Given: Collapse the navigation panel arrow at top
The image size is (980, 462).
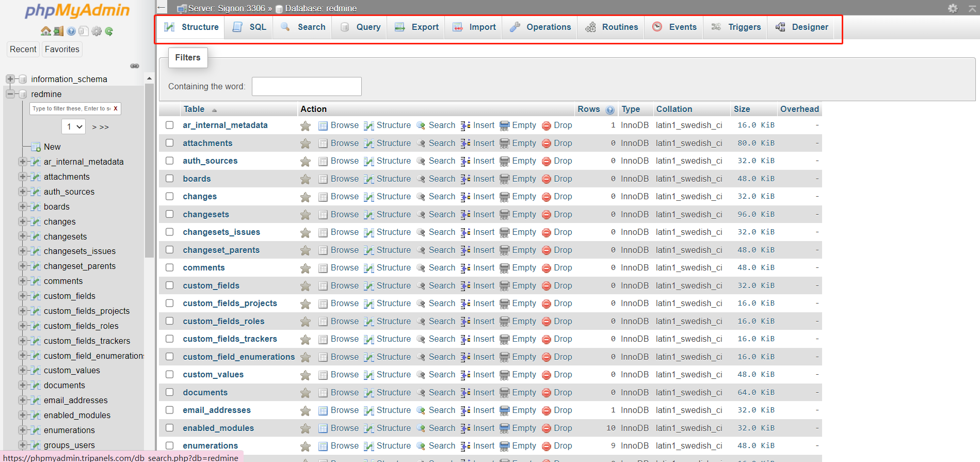Looking at the screenshot, I should (x=162, y=8).
